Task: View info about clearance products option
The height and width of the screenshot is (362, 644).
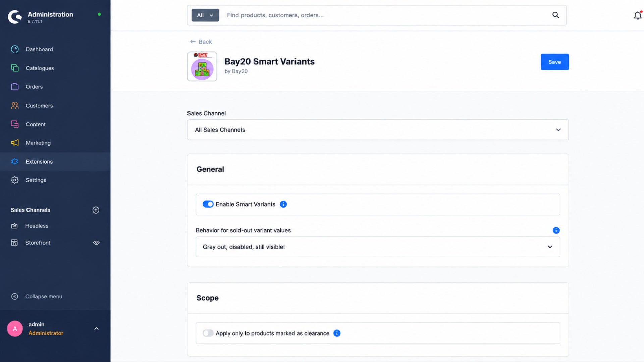Action: (337, 333)
